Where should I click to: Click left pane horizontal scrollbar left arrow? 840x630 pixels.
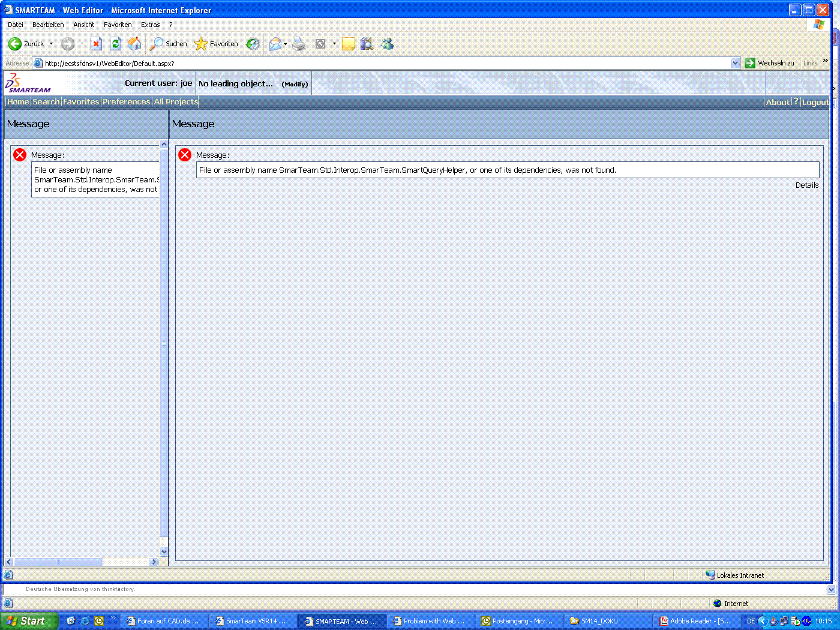pyautogui.click(x=9, y=562)
